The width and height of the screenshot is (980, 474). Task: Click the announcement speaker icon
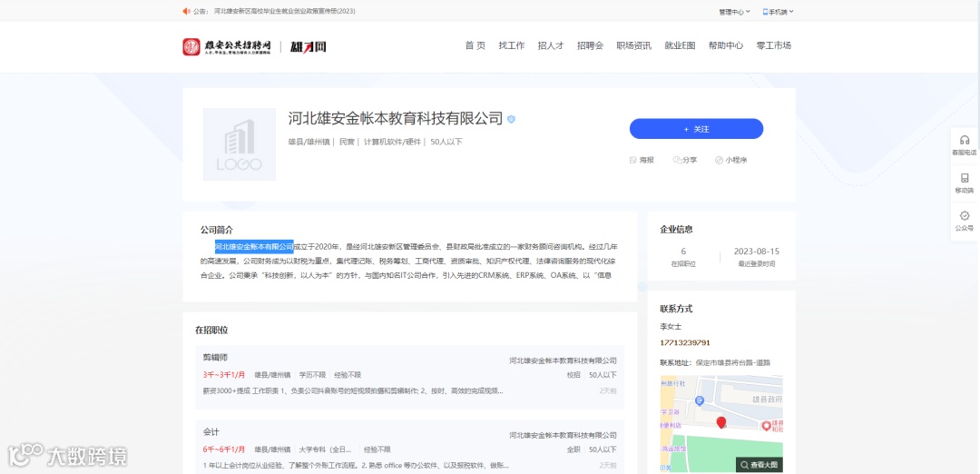pyautogui.click(x=186, y=11)
